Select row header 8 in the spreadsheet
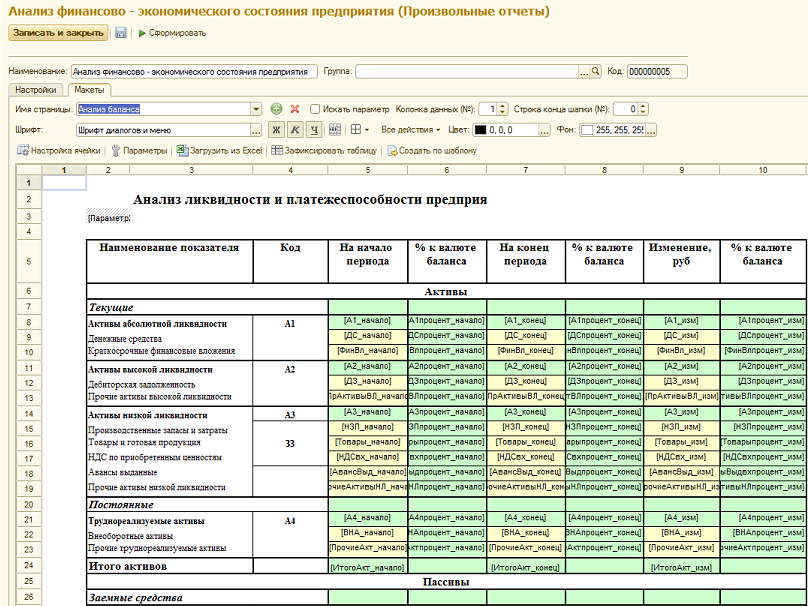The image size is (808, 606). [29, 323]
